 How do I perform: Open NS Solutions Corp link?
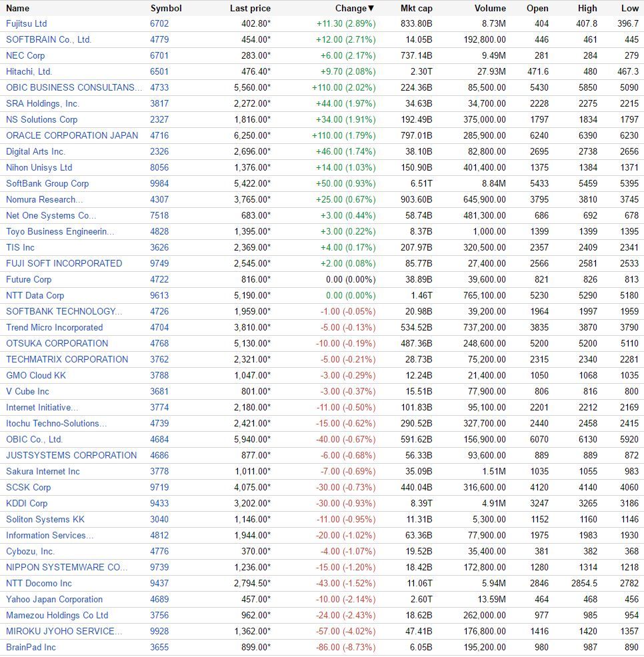[x=41, y=119]
